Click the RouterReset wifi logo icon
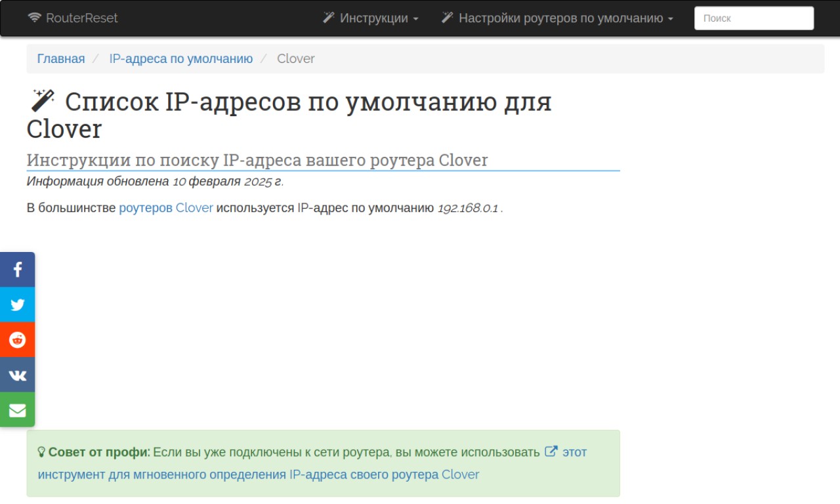This screenshot has height=504, width=840. pyautogui.click(x=34, y=18)
